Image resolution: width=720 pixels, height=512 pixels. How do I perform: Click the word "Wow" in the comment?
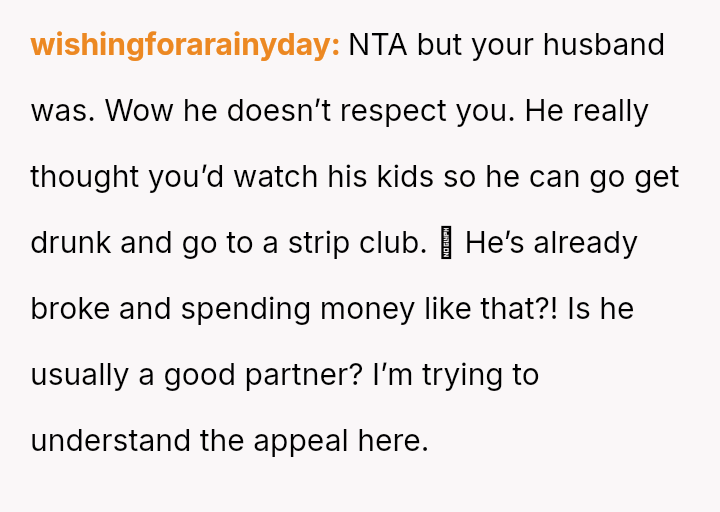click(139, 111)
